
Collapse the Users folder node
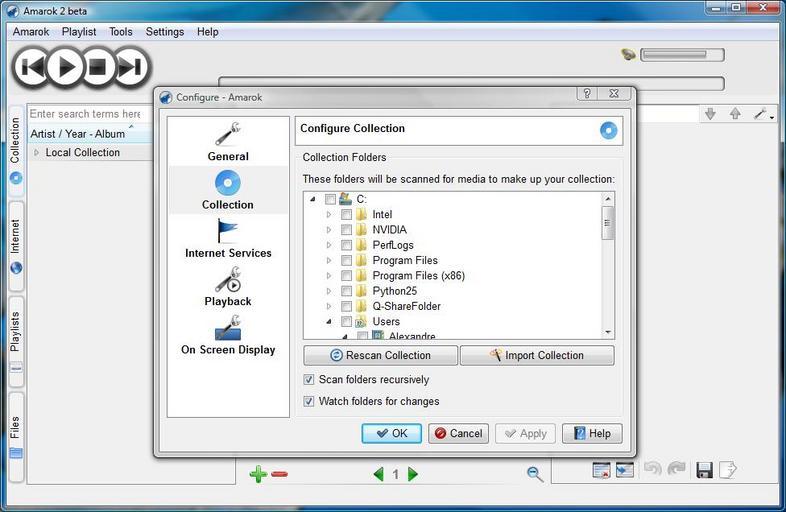[x=329, y=321]
